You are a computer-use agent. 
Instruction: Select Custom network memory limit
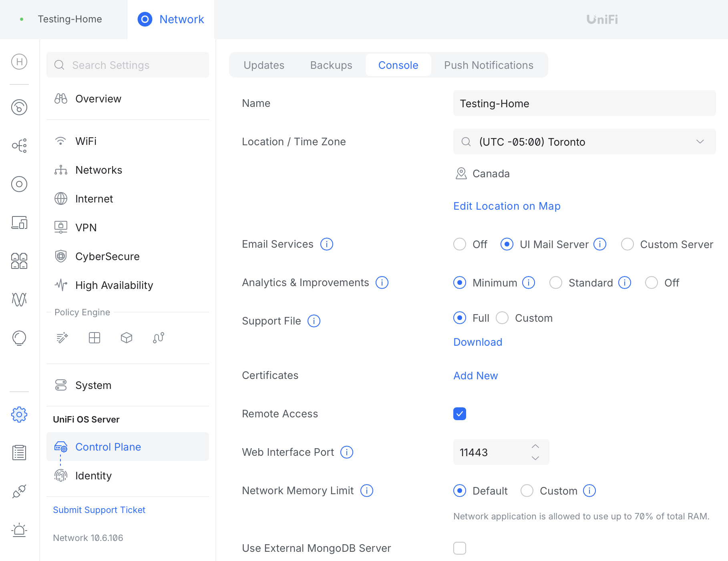527,491
